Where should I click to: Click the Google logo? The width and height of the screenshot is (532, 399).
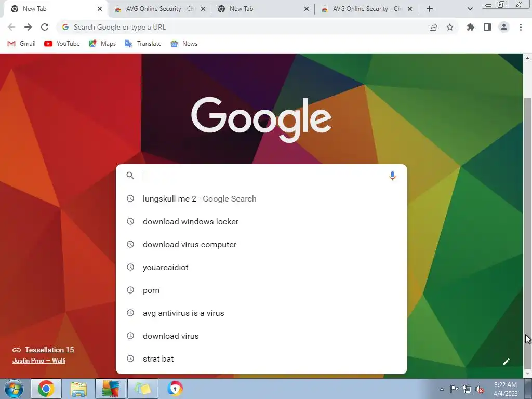coord(261,119)
